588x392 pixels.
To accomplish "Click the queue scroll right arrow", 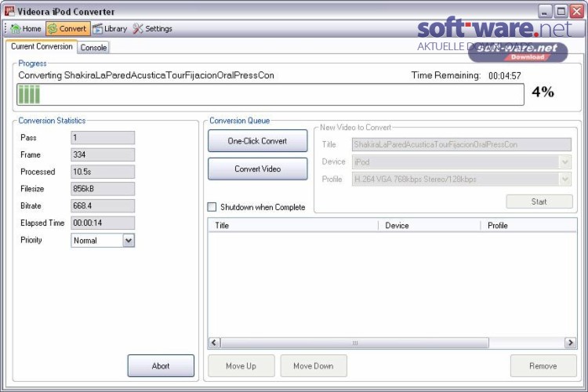I will (x=571, y=343).
